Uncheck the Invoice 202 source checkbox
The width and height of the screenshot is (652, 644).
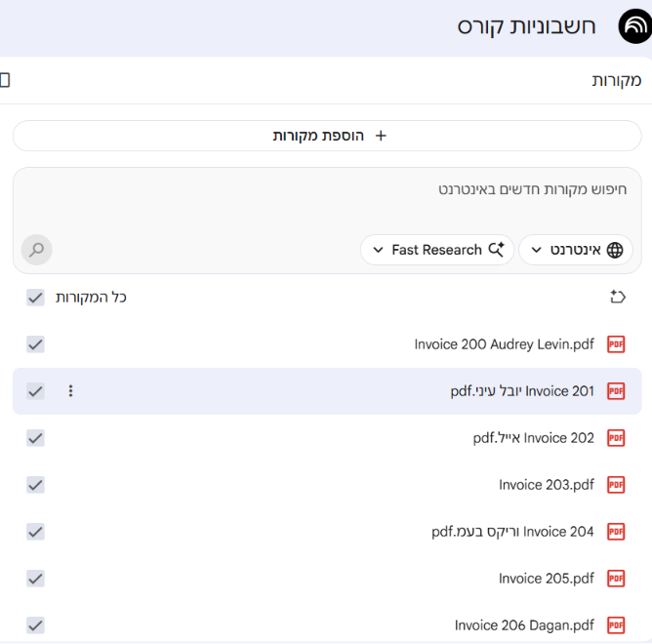pyautogui.click(x=35, y=438)
